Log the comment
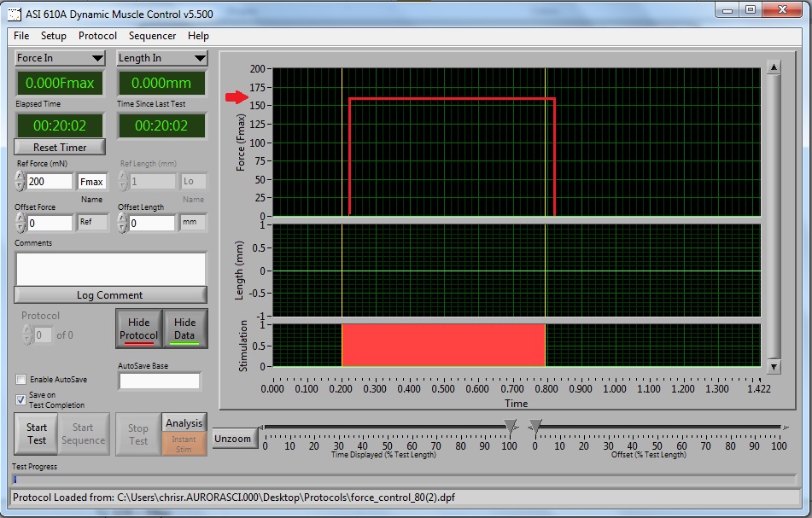The width and height of the screenshot is (812, 518). tap(110, 295)
